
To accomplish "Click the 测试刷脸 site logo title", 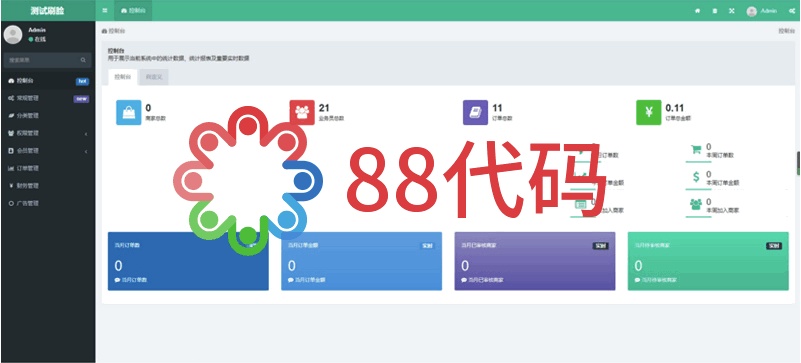I will pos(48,11).
